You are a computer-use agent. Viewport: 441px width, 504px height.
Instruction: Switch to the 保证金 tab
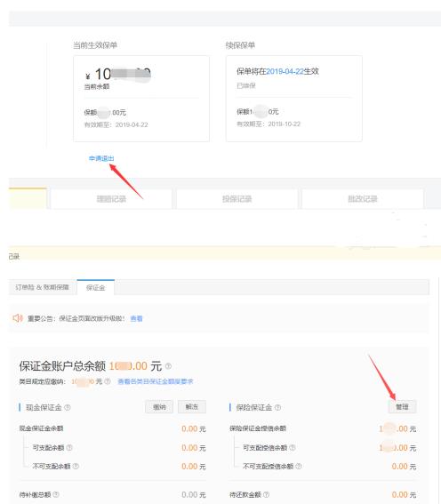tap(96, 287)
